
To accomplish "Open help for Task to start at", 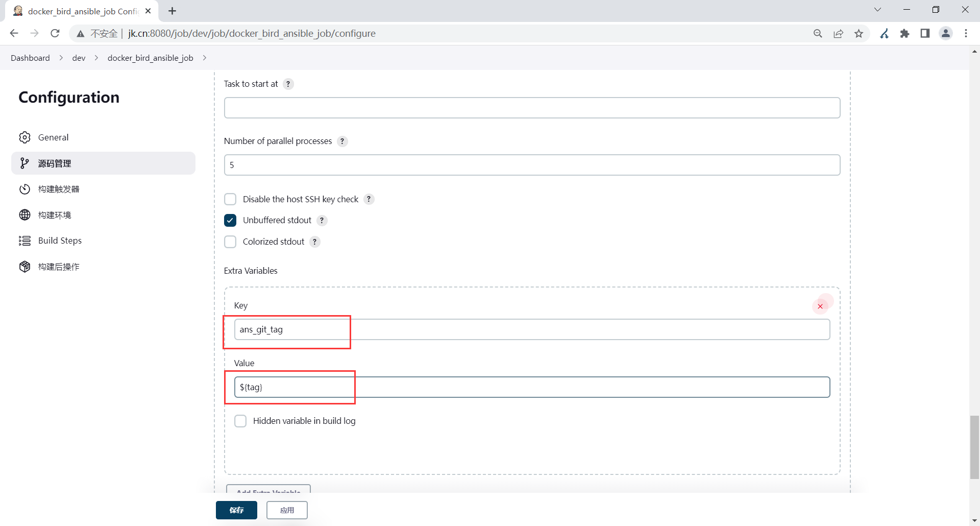I will click(288, 84).
